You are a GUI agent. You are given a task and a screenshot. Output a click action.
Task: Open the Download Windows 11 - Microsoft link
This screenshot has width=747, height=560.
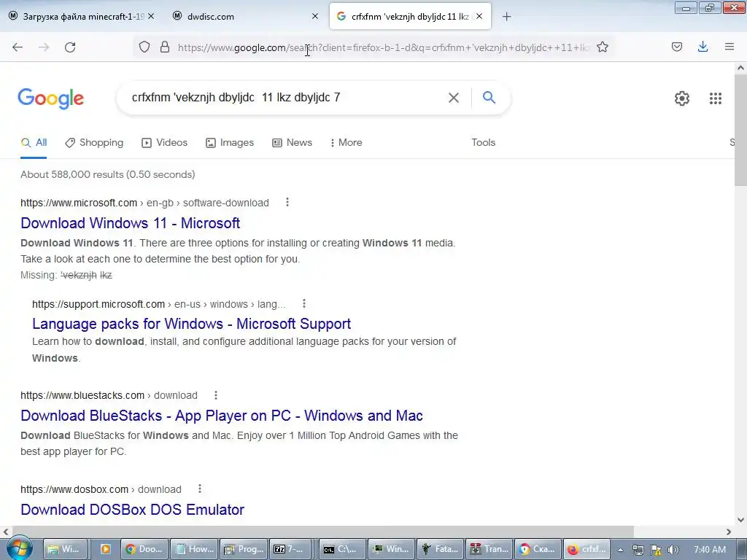(x=130, y=223)
